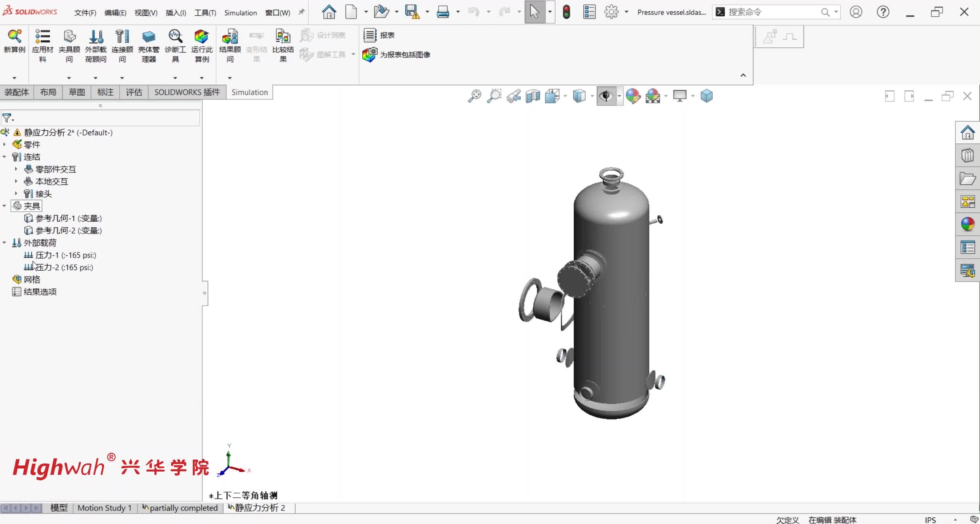Switch to the 评估 tab

tap(134, 92)
